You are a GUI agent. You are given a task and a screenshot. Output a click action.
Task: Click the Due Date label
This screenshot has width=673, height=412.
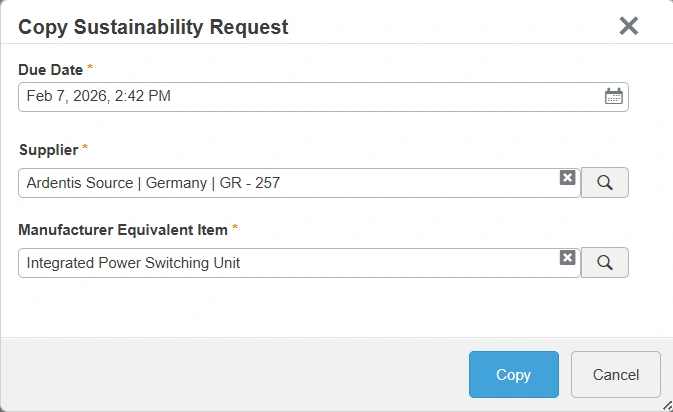50,69
